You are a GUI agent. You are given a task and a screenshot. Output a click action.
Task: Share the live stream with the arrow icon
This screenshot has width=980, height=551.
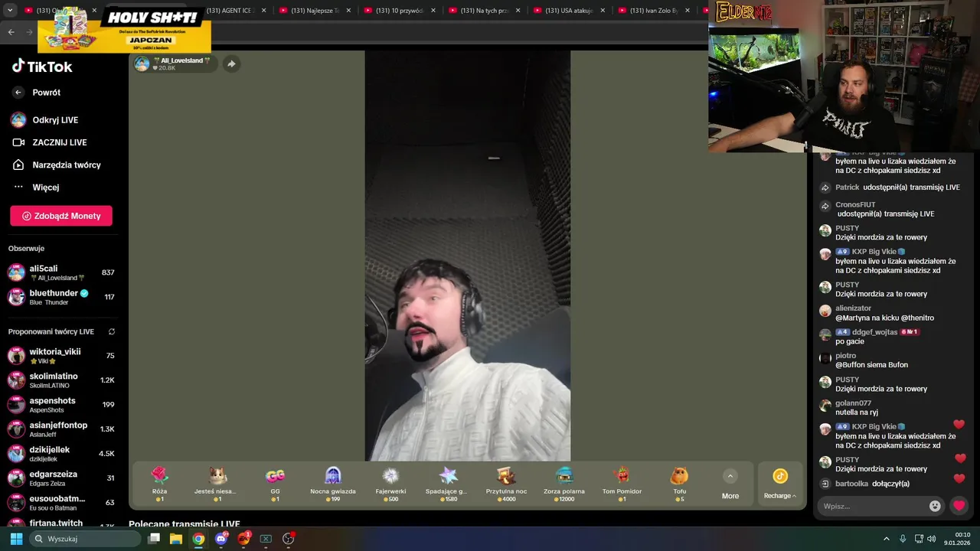pyautogui.click(x=231, y=64)
